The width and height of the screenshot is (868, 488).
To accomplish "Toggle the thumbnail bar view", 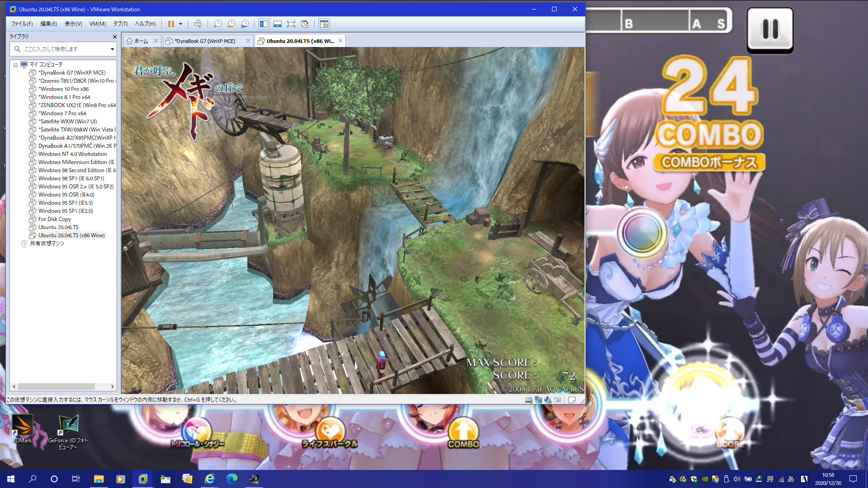I will point(278,24).
